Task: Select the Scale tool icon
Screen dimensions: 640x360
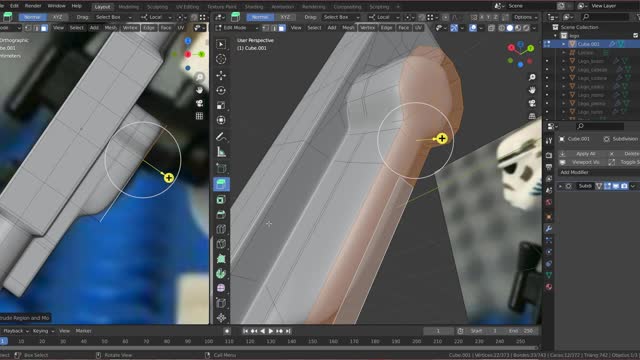Action: tap(221, 105)
